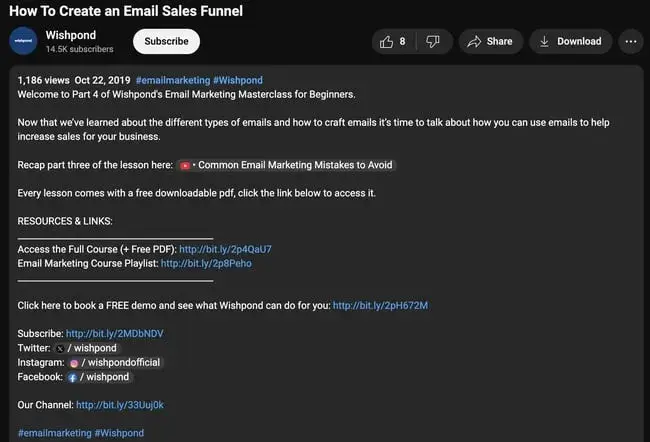Viewport: 650px width, 442px height.
Task: Open the Full Course bit.ly link
Action: coord(225,249)
